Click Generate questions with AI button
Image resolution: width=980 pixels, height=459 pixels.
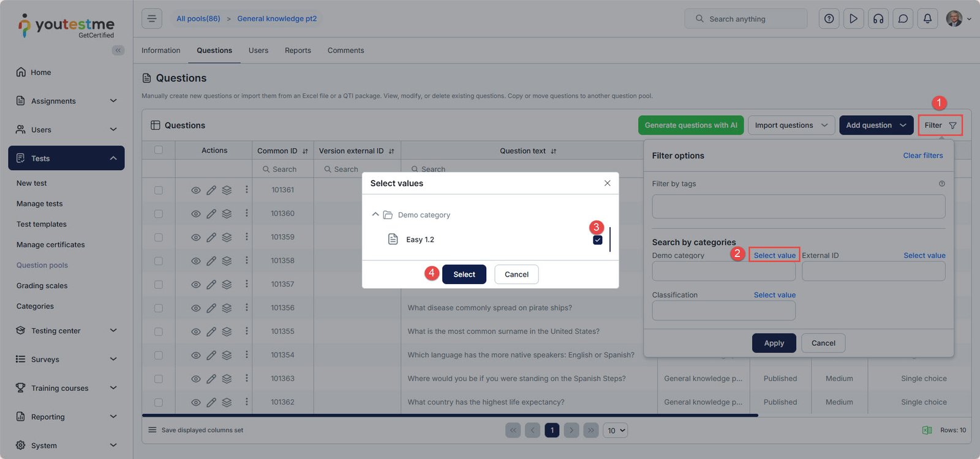[x=691, y=125]
